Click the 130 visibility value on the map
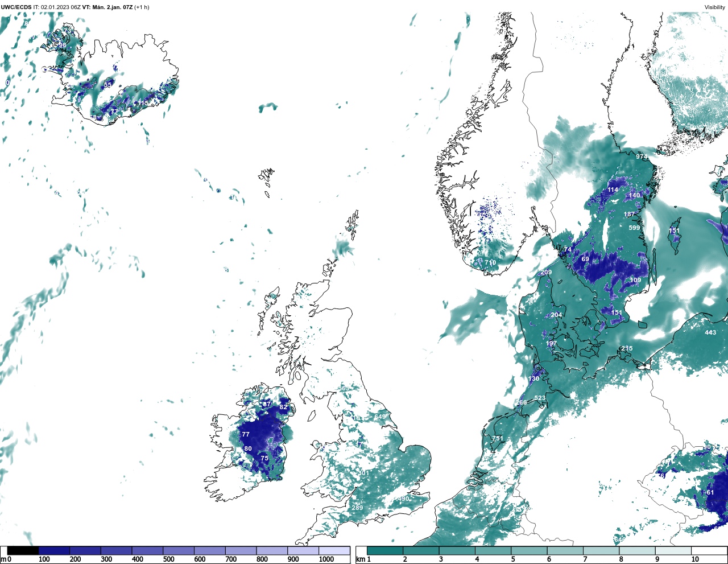Screen dimensions: 728x564 [x=533, y=378]
